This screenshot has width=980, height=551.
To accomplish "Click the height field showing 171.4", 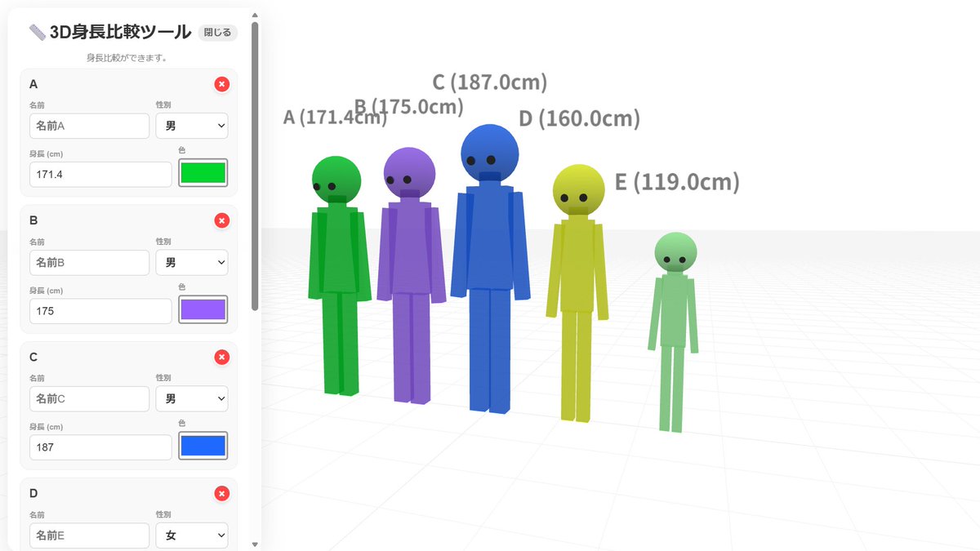I will 100,174.
